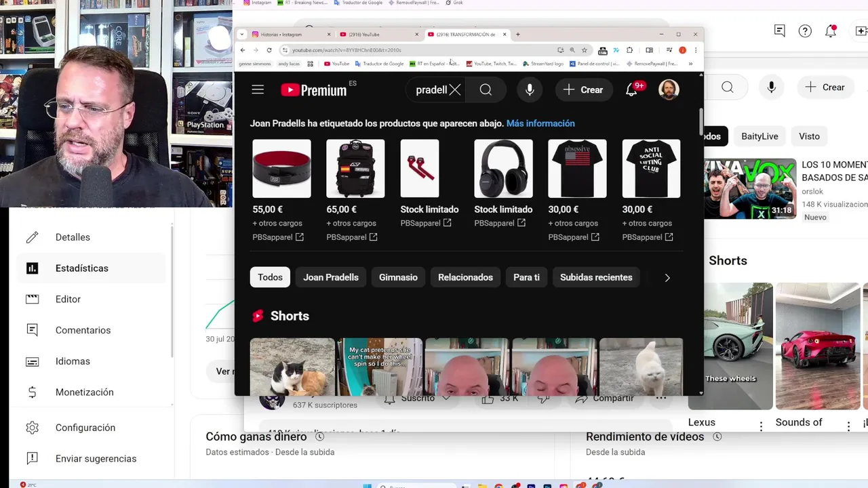Open 'Crear' menu in dark YouTube window
The image size is (868, 488).
(583, 89)
